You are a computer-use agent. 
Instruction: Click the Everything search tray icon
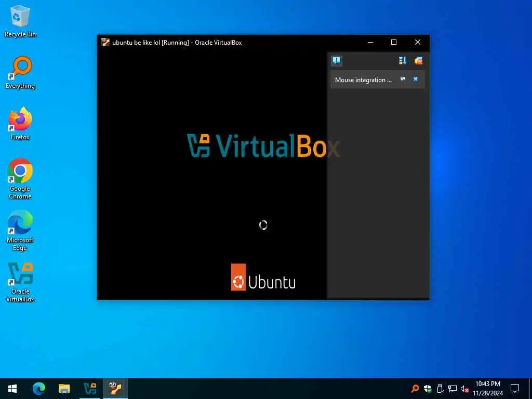point(415,389)
